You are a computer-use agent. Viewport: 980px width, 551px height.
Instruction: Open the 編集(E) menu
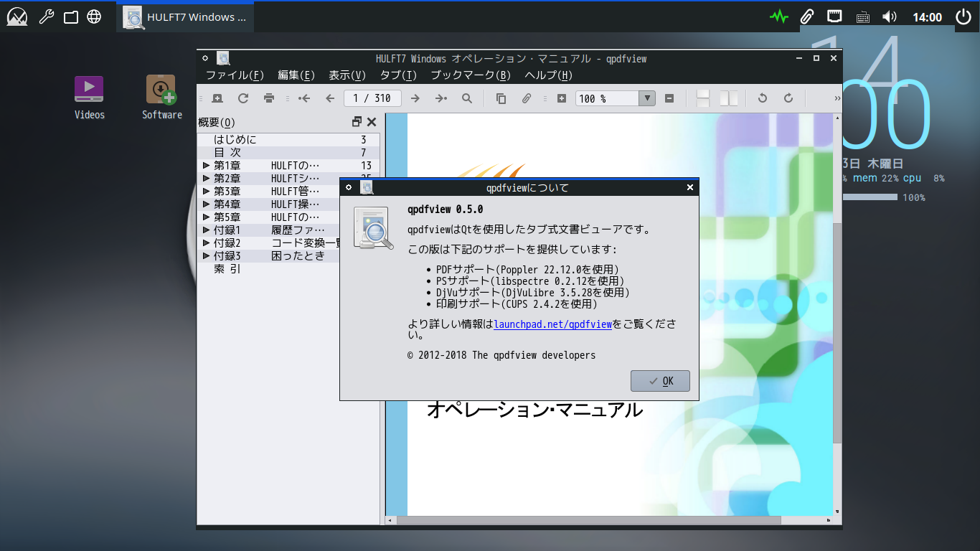click(296, 75)
